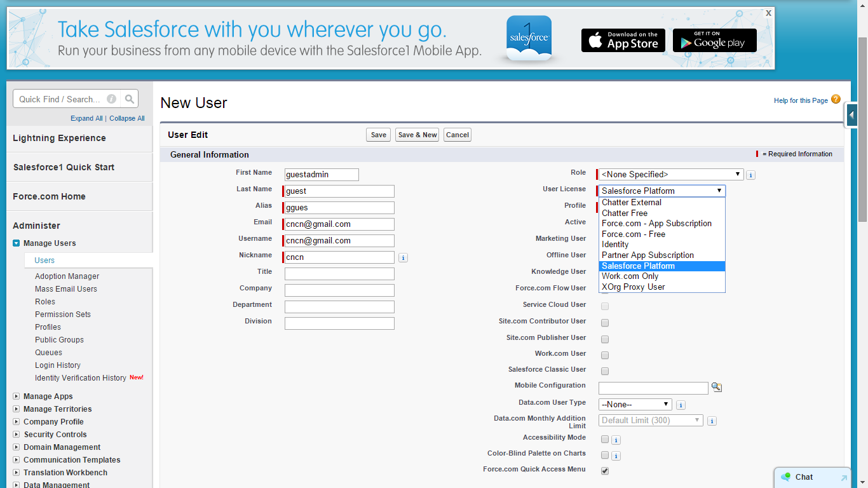Open Permission Sets page
Image resolution: width=868 pixels, height=488 pixels.
click(63, 315)
